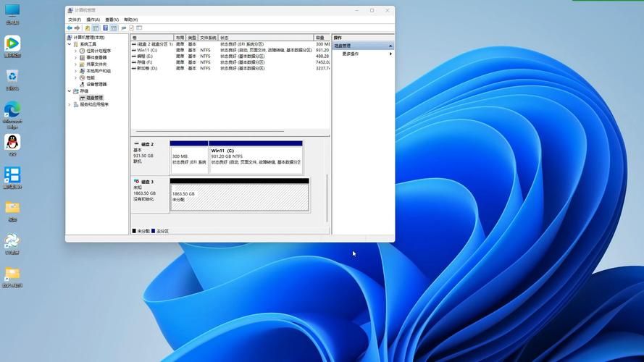Select 系统工具 in the tree
This screenshot has width=644, height=362.
85,44
